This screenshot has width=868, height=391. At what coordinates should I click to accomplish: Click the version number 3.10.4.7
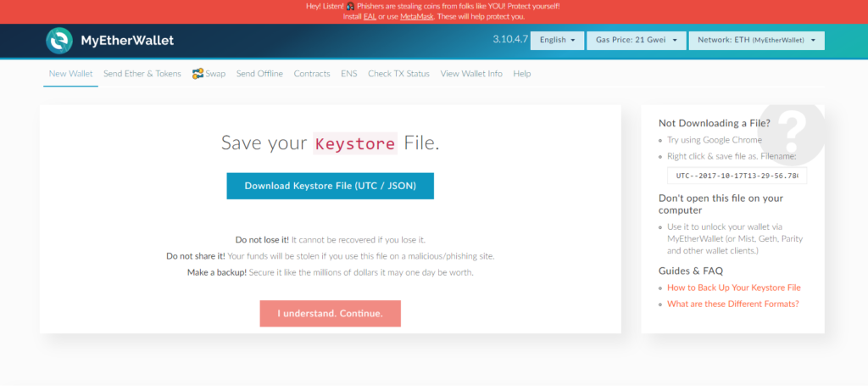510,40
